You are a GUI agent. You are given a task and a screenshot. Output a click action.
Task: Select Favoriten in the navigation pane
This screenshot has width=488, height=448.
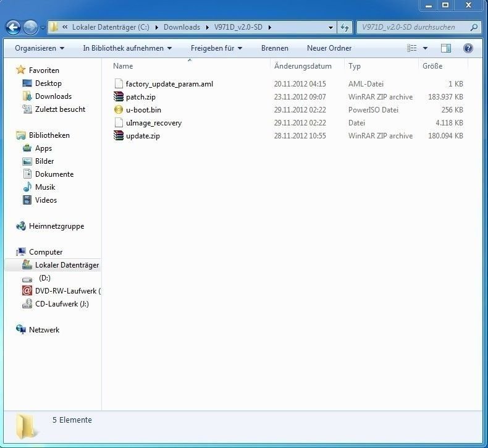tap(44, 70)
